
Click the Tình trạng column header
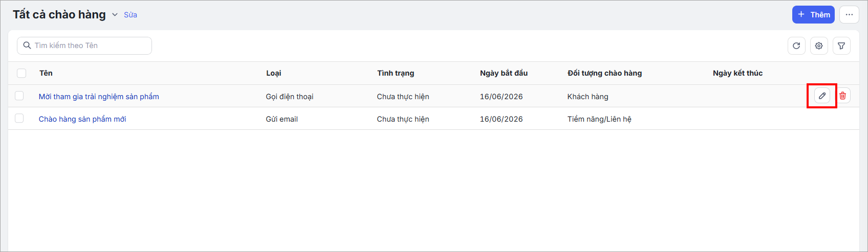click(x=396, y=73)
